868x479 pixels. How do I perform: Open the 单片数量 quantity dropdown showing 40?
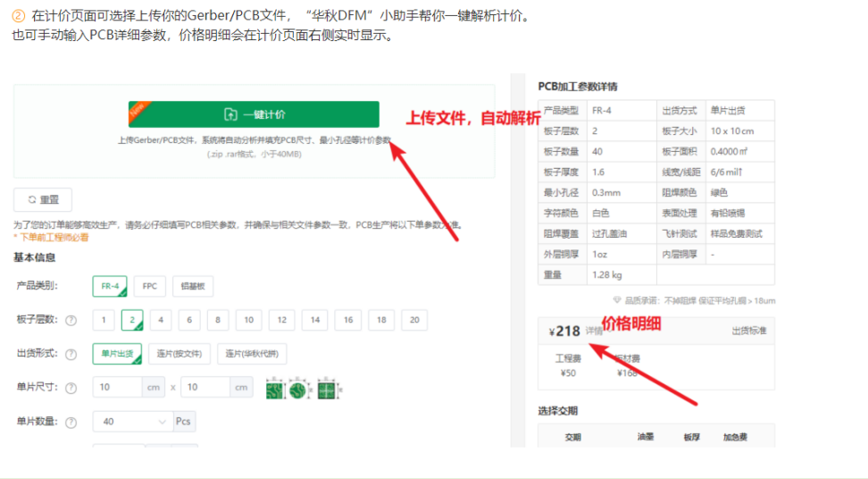[x=133, y=422]
